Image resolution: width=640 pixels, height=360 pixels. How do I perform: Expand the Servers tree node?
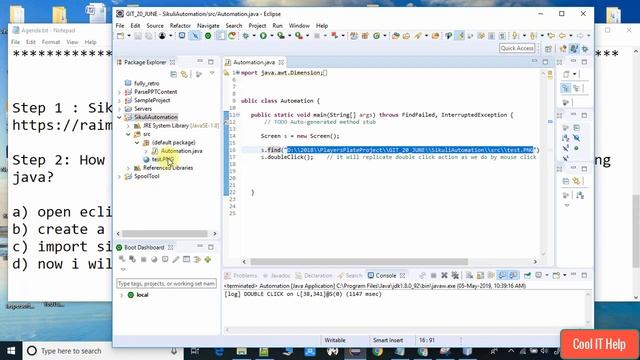pos(120,109)
